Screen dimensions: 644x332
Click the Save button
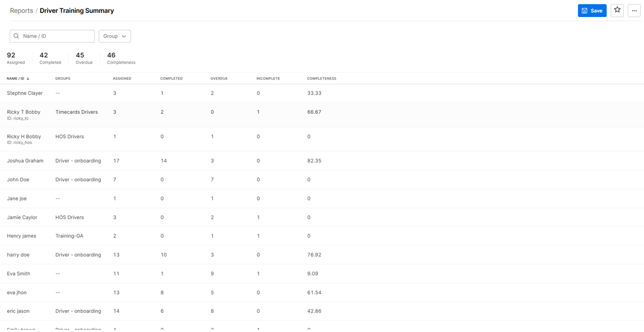(x=591, y=11)
